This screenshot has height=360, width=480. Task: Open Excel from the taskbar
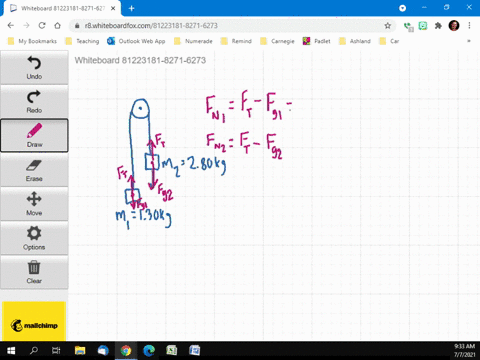pyautogui.click(x=172, y=351)
